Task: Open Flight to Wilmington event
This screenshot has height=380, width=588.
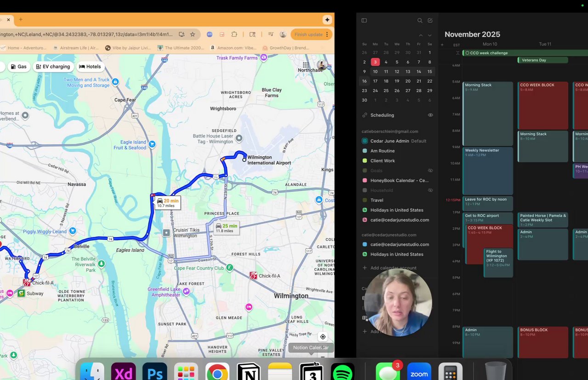Action: click(498, 262)
